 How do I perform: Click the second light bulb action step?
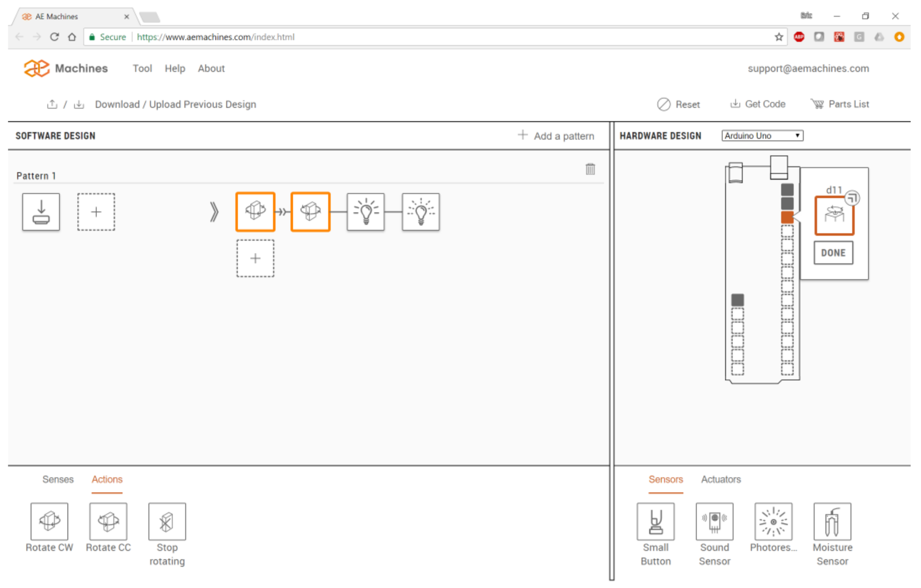coord(420,211)
